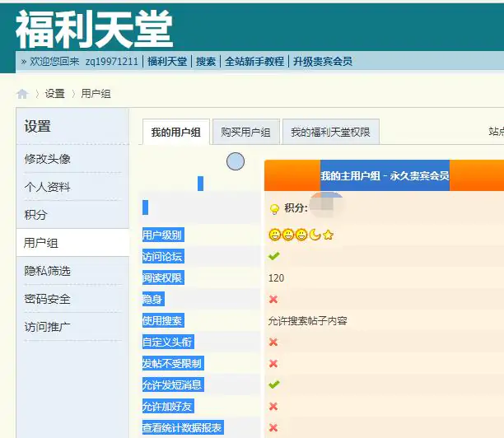Click the first smiley user level icon
This screenshot has height=438, width=504.
[x=275, y=235]
